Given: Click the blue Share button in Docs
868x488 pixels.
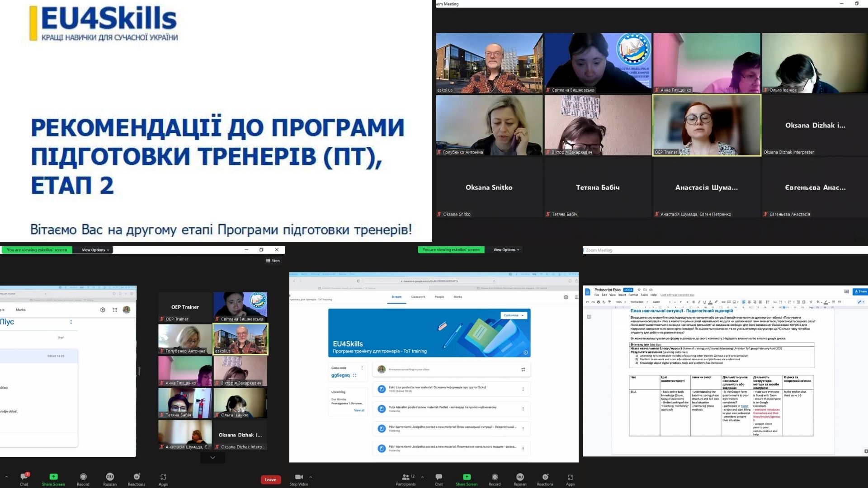Looking at the screenshot, I should (861, 291).
